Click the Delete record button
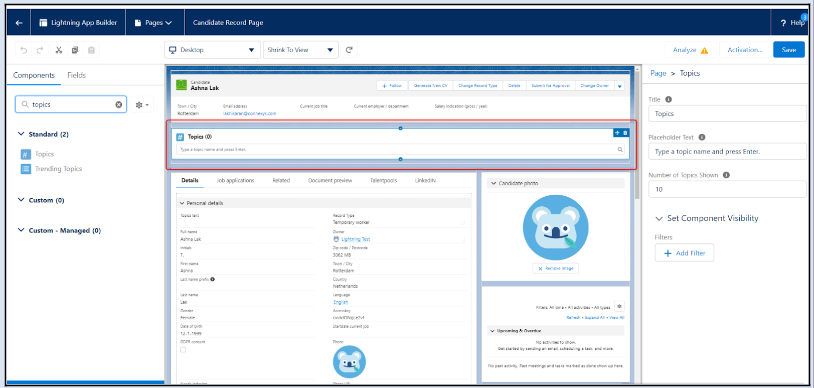 click(514, 86)
